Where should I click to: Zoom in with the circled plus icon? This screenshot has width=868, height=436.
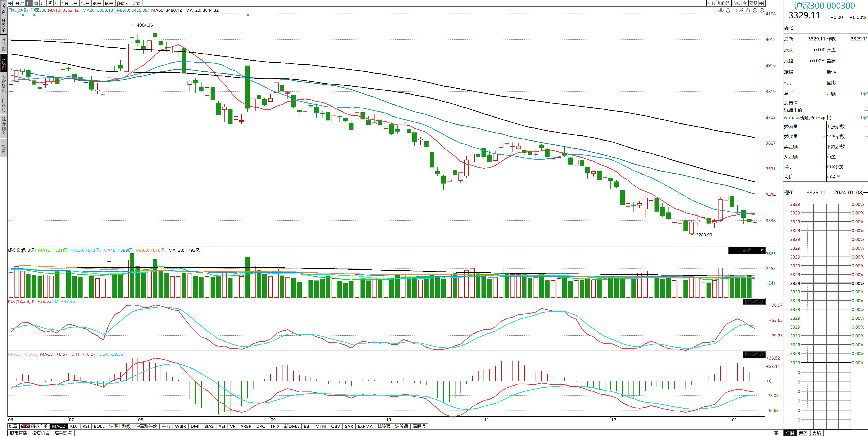(755, 10)
